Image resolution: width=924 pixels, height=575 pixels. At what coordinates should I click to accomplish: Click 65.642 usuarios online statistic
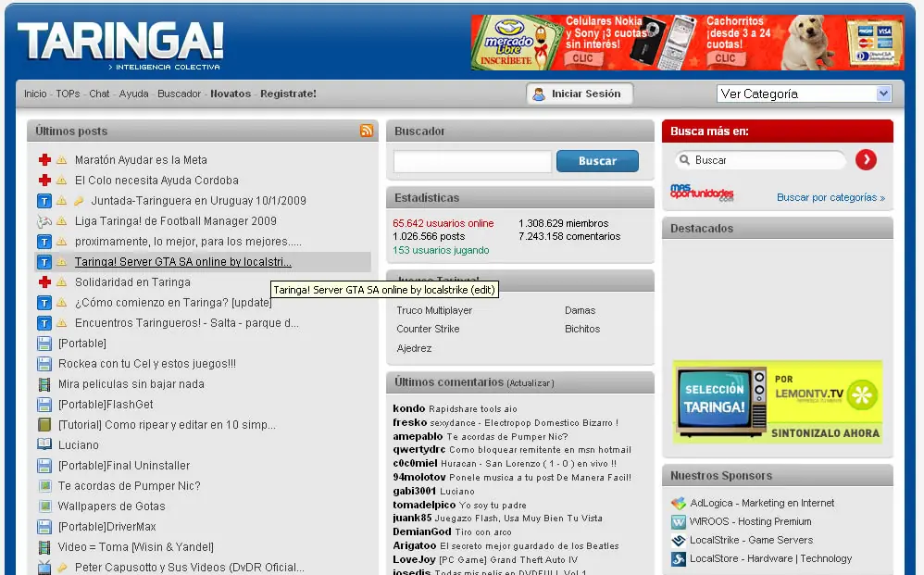click(443, 223)
